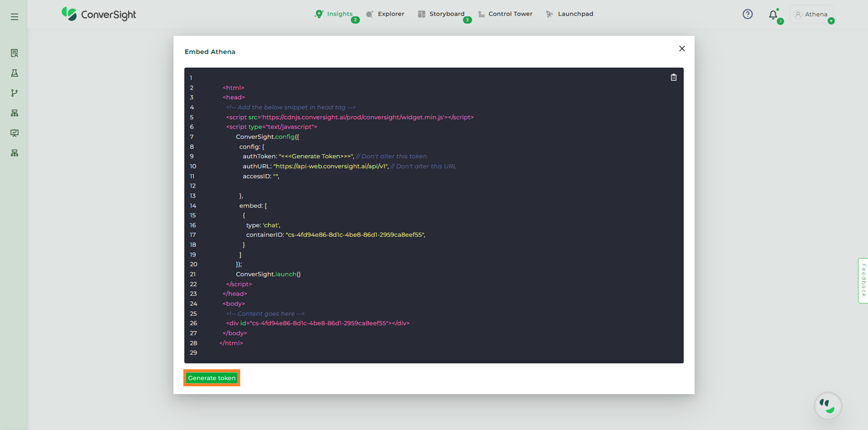This screenshot has height=430, width=868.
Task: Open the flask lab icon in sidebar
Action: click(x=14, y=73)
